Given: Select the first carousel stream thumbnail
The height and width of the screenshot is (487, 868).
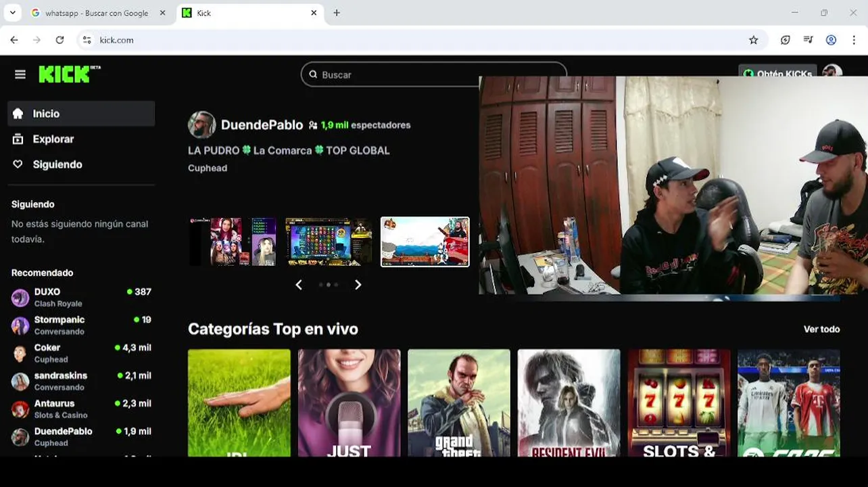Looking at the screenshot, I should [233, 241].
